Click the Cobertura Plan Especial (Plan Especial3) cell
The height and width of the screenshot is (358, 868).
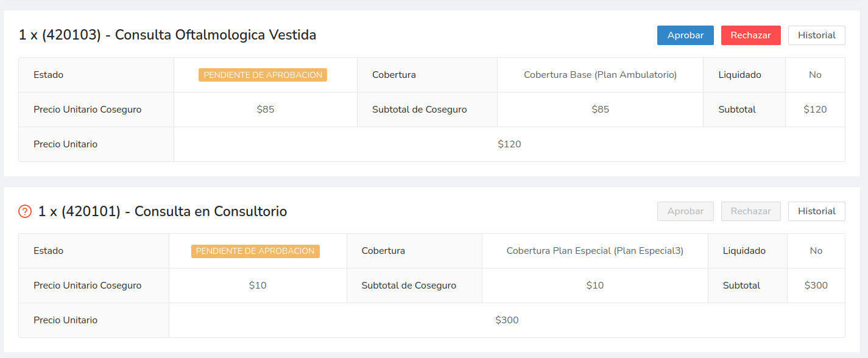(x=595, y=251)
